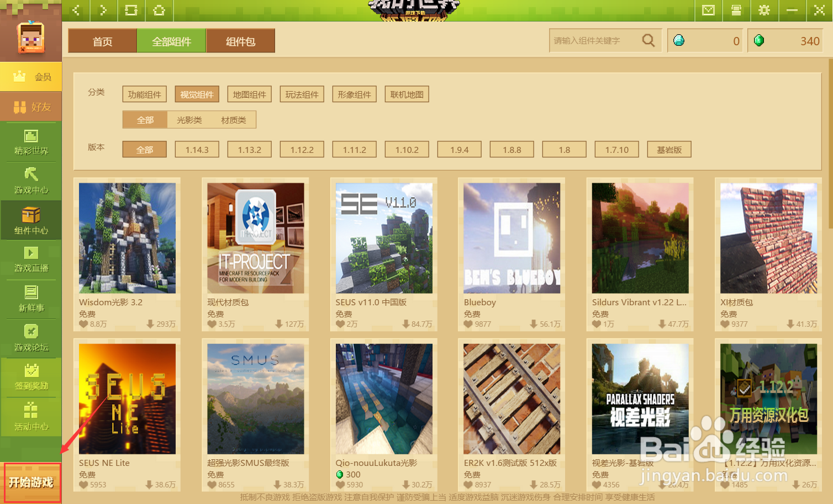Image resolution: width=833 pixels, height=504 pixels.
Task: Open 现代材质包 IT-Project thumbnail
Action: (x=256, y=238)
